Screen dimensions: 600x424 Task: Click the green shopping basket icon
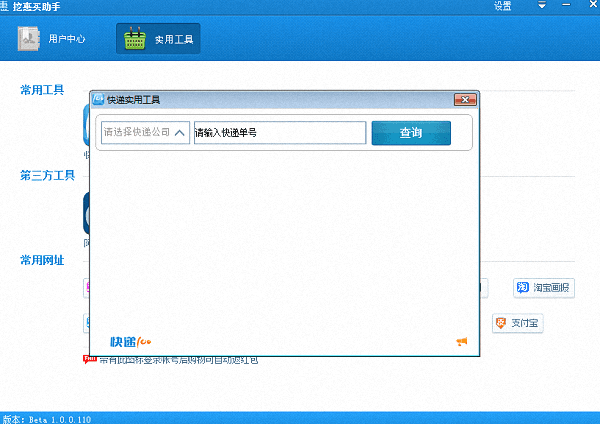pos(134,40)
